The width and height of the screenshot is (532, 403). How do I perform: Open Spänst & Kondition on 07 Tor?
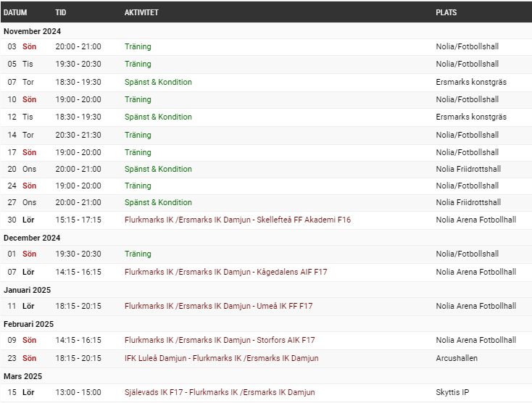point(158,82)
